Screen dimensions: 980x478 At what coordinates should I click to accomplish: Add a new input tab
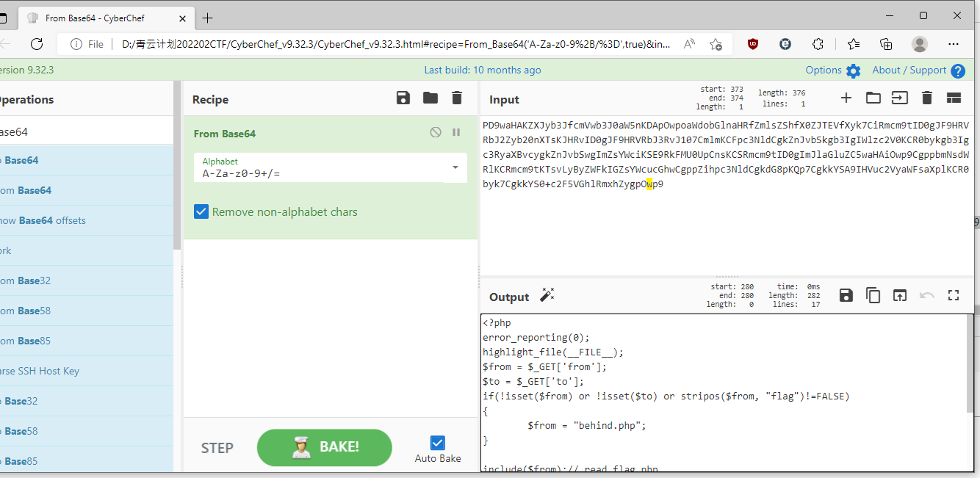pos(846,98)
